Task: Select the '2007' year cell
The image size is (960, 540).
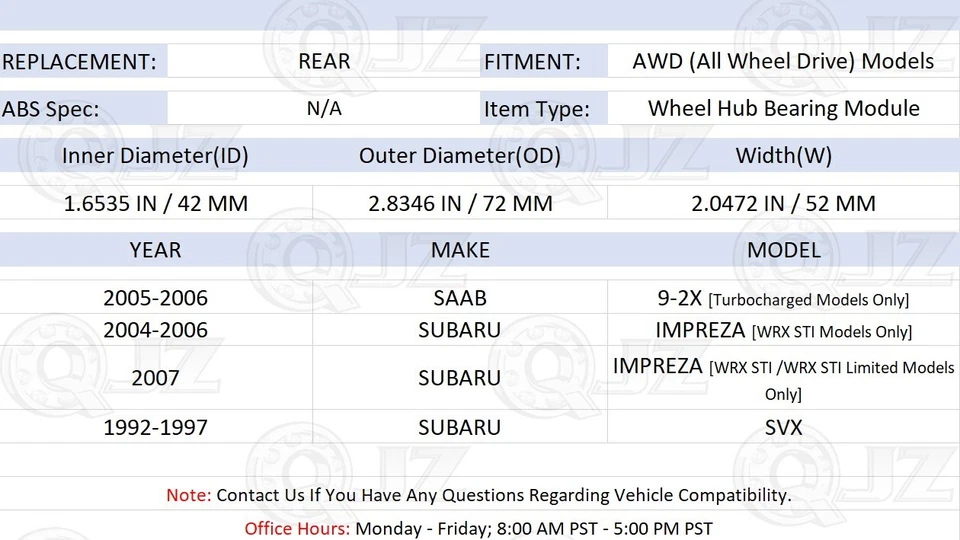Action: (156, 378)
